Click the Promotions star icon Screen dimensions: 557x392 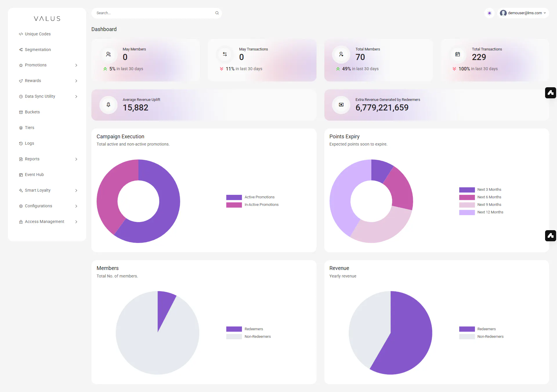[21, 65]
